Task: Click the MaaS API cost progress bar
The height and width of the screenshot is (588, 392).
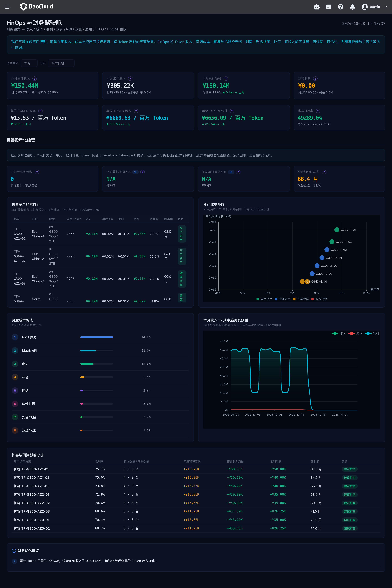Action: (97, 350)
